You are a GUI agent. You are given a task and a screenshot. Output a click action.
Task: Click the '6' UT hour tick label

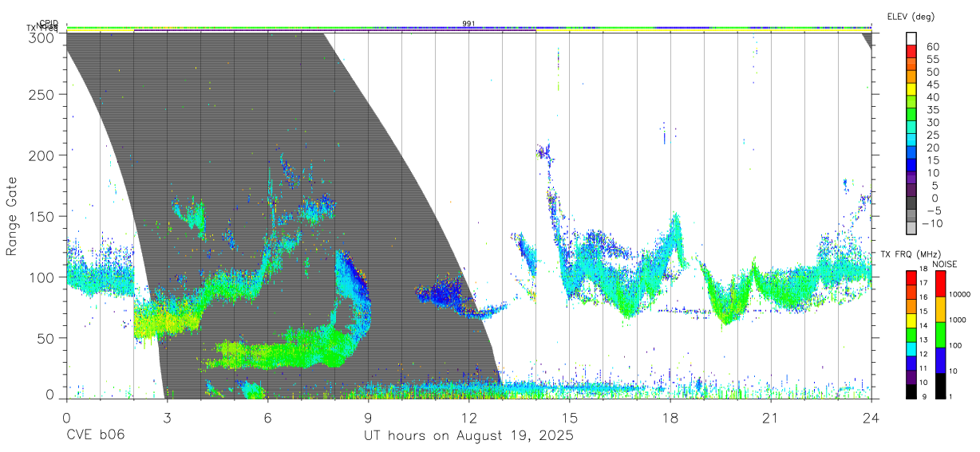[267, 418]
